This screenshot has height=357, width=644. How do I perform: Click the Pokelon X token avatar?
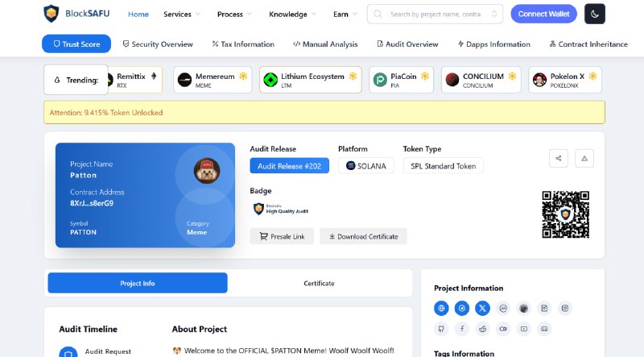[x=539, y=80]
